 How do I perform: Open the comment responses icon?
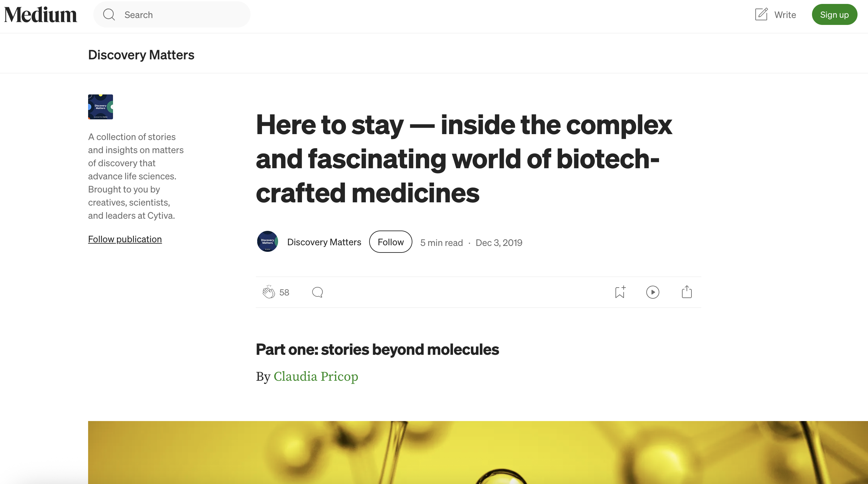point(317,292)
